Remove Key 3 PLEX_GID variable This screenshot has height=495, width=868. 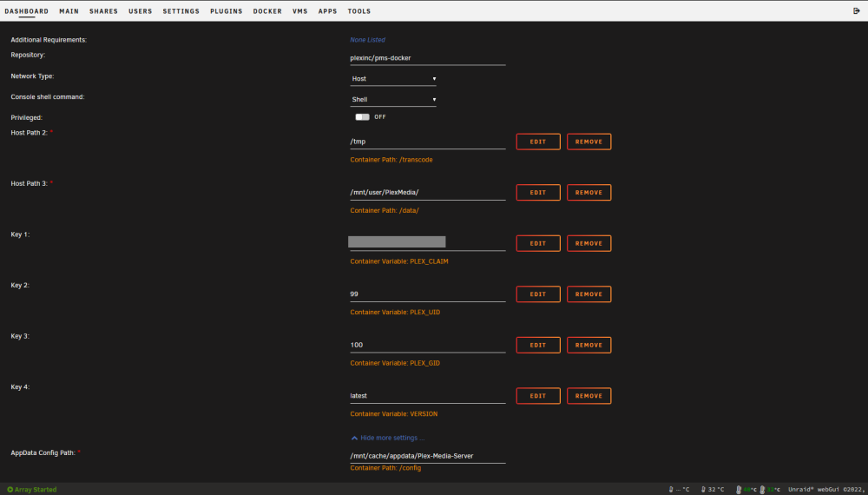(589, 346)
